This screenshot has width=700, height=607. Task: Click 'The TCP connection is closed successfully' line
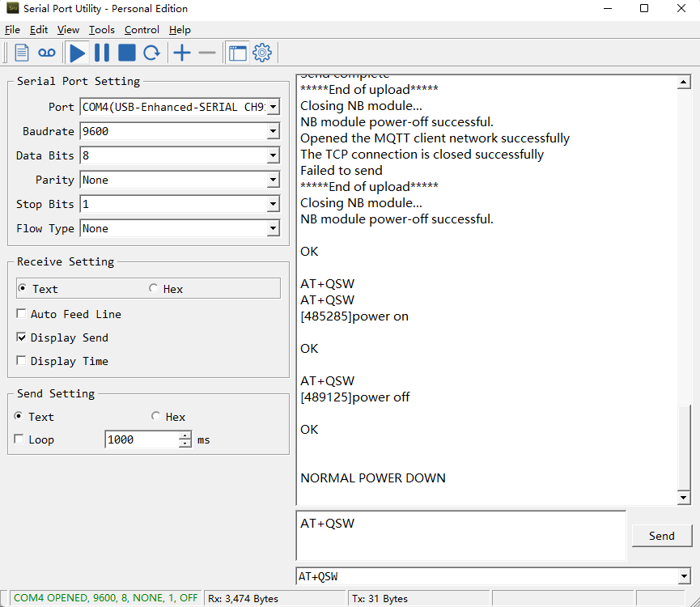422,155
